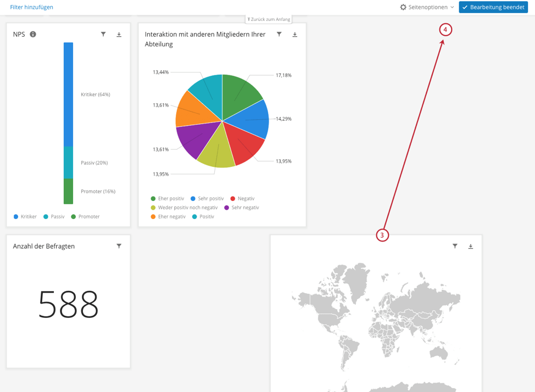Click the 13,95% label beside the red slice
Image resolution: width=535 pixels, height=392 pixels.
[x=283, y=161]
